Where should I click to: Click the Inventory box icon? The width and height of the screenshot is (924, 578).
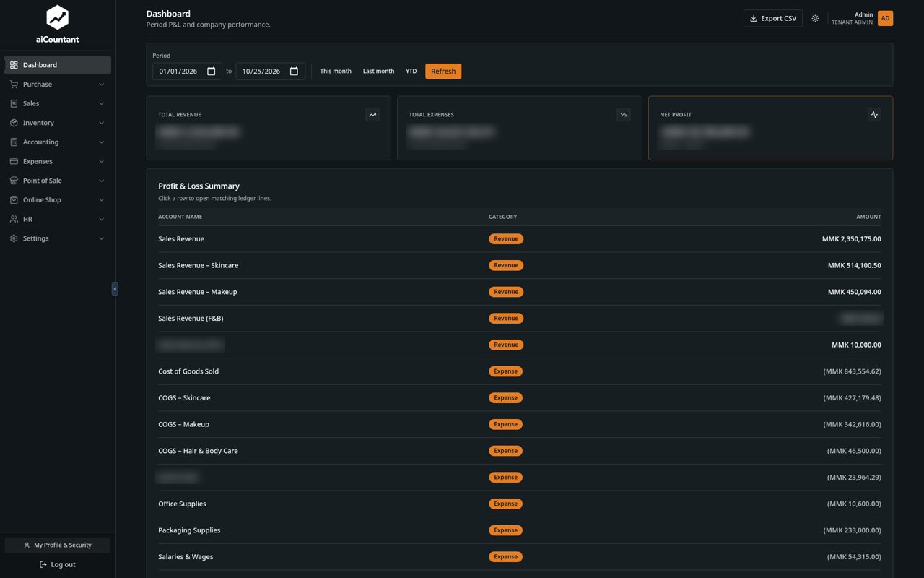coord(14,123)
